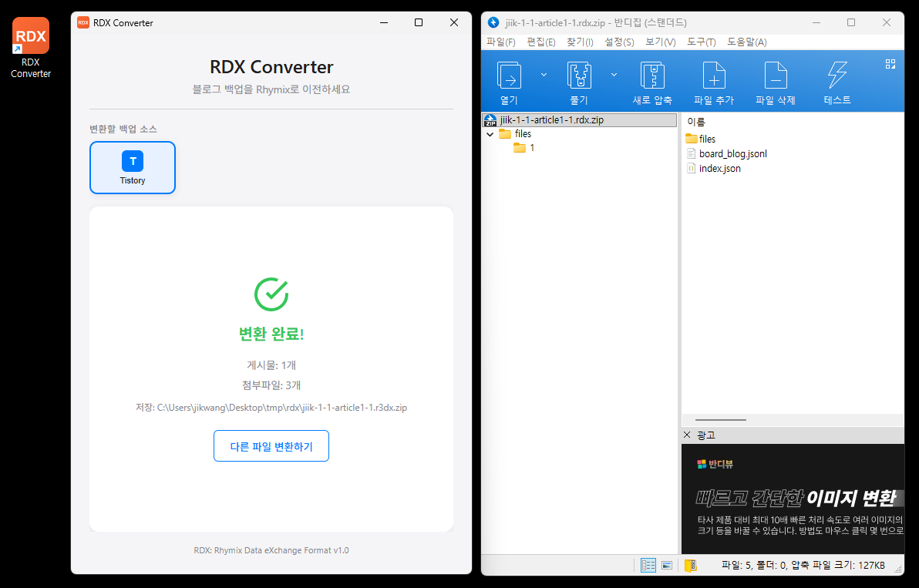Close the 광고 ad panel
This screenshot has height=588, width=919.
pyautogui.click(x=687, y=435)
